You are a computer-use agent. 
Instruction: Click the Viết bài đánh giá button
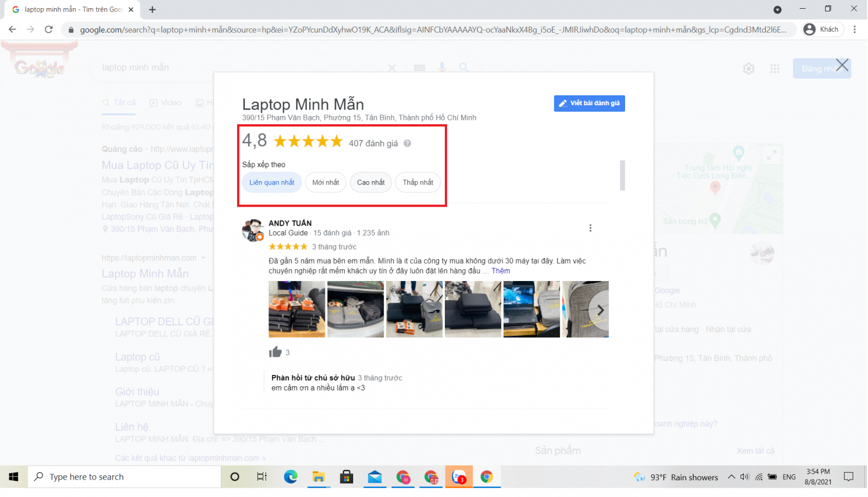[589, 103]
